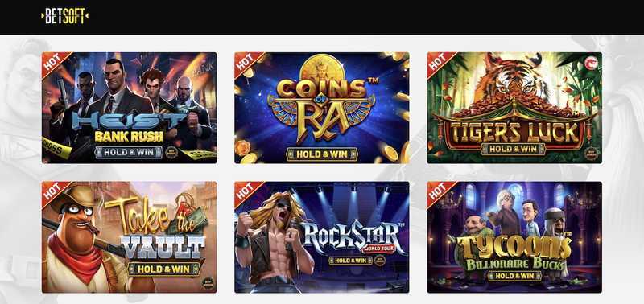644x304 pixels.
Task: Click the red C icon on Tiger's Luck
Action: tap(592, 64)
